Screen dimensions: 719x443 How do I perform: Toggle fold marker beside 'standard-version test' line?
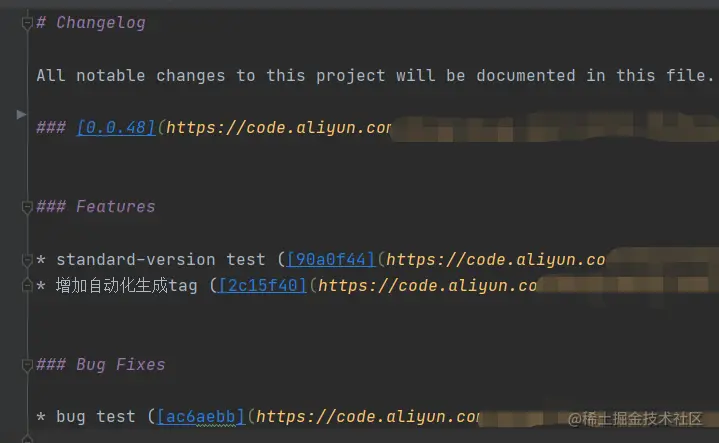pyautogui.click(x=27, y=260)
